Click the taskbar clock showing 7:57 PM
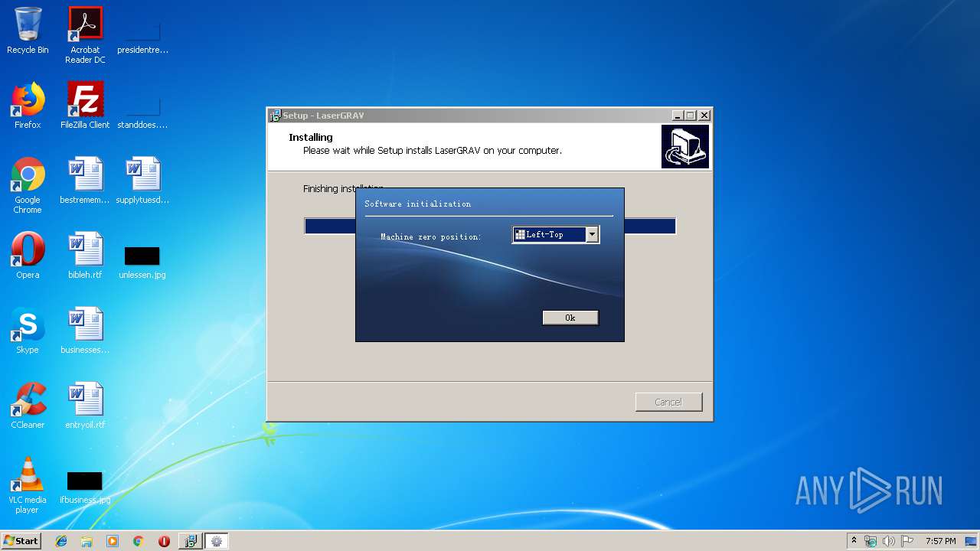This screenshot has height=551, width=980. pyautogui.click(x=940, y=541)
